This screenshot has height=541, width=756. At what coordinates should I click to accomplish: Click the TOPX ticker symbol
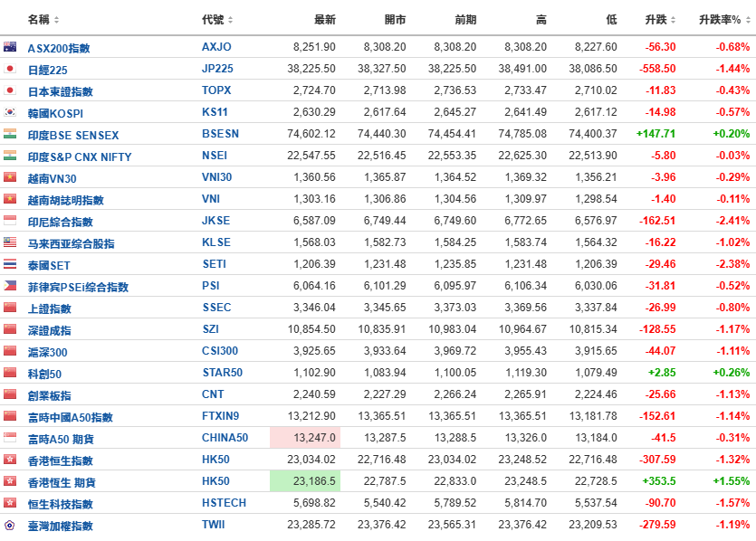(x=216, y=90)
